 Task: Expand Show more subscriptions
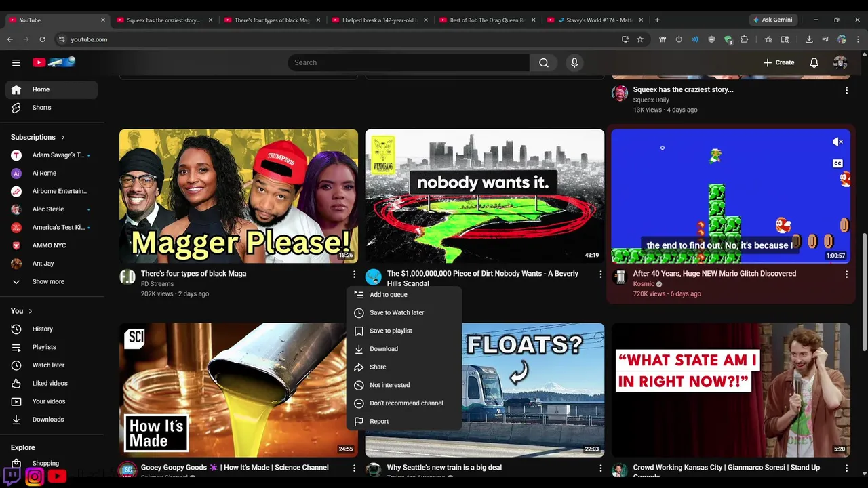coord(52,281)
